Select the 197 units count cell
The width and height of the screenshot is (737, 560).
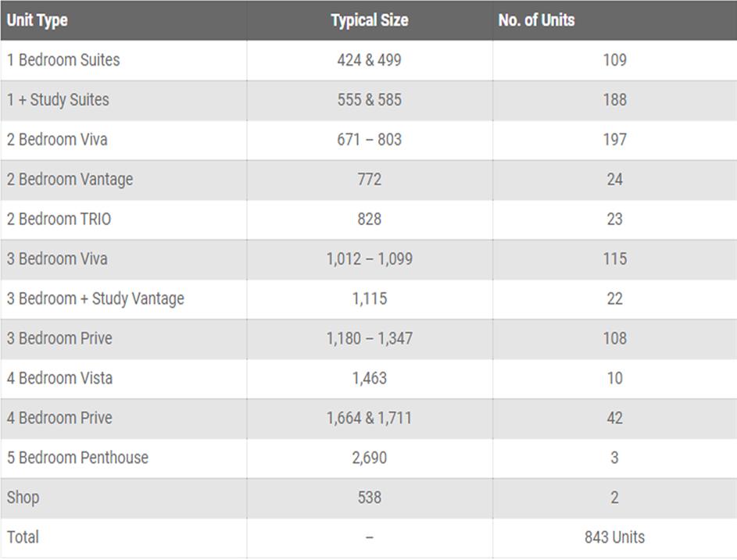click(x=615, y=140)
